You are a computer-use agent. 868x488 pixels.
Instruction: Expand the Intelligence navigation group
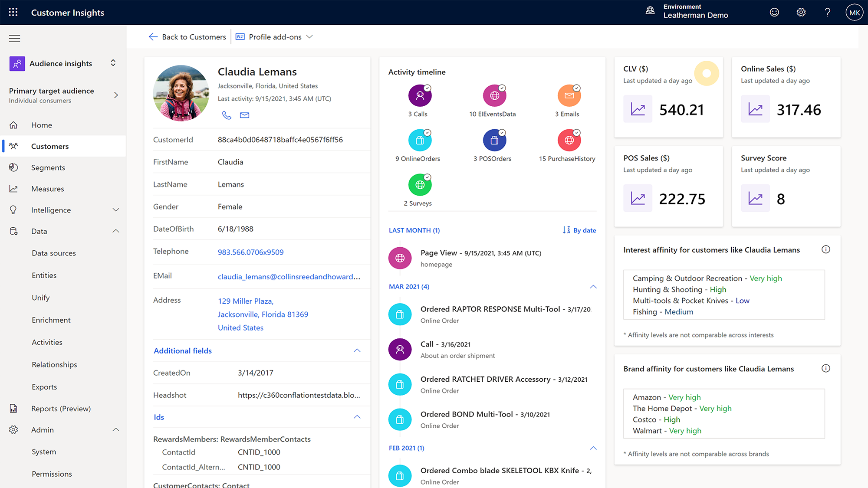point(115,210)
